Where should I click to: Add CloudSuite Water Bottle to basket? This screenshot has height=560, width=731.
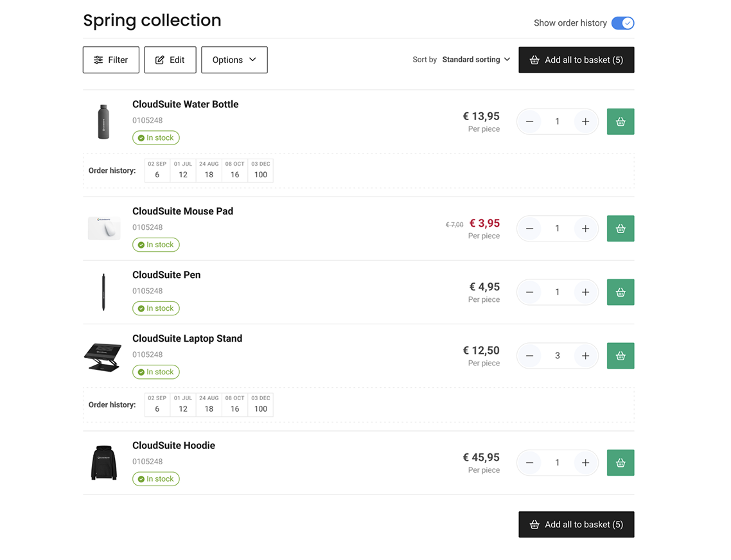(x=620, y=121)
